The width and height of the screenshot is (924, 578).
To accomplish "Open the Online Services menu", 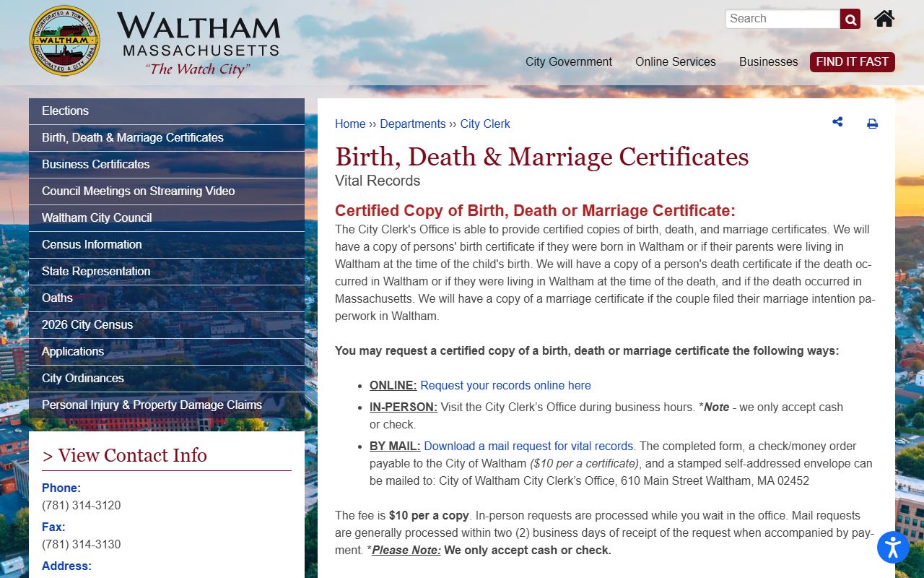I will tap(676, 62).
